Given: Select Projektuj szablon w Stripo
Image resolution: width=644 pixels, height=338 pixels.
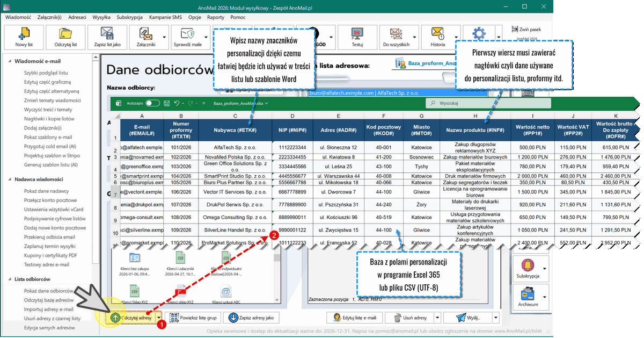Looking at the screenshot, I should click(52, 155).
